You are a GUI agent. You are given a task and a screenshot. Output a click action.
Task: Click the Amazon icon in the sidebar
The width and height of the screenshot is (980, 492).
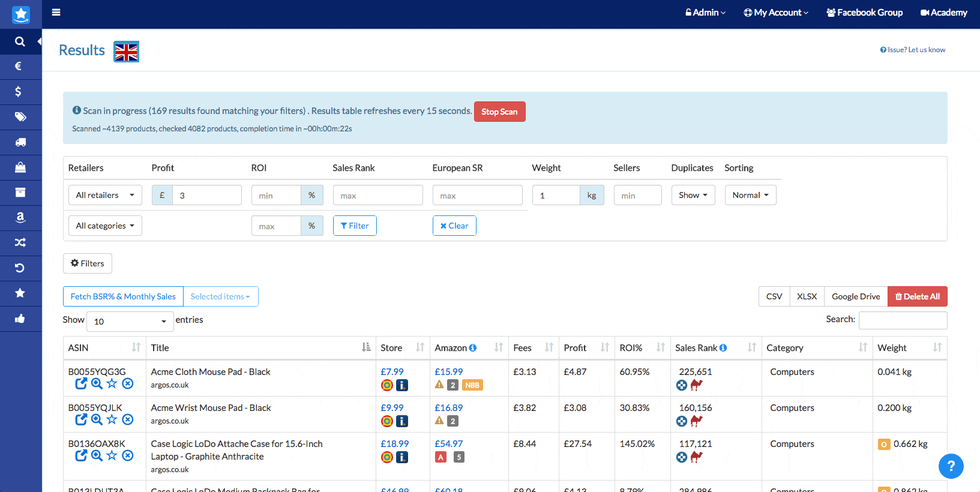pyautogui.click(x=20, y=217)
